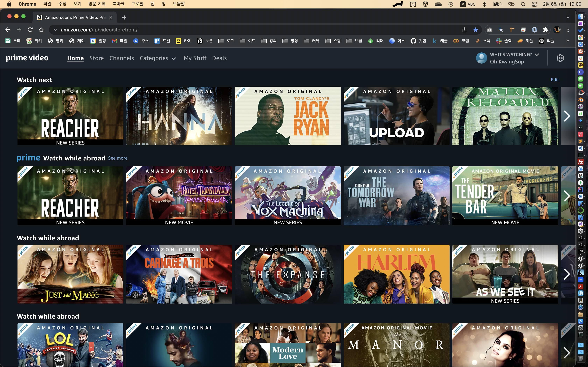Click the share page icon
This screenshot has height=367, width=588.
tap(464, 30)
